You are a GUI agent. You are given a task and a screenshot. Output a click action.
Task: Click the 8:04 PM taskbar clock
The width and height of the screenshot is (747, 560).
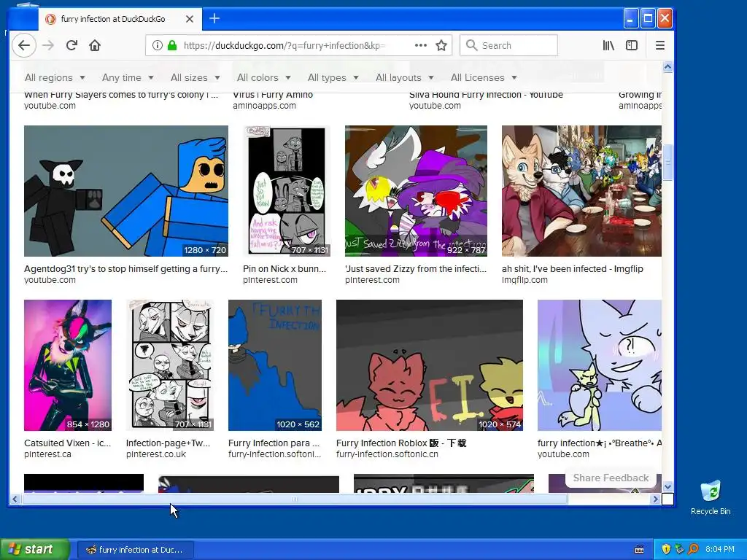pos(720,549)
